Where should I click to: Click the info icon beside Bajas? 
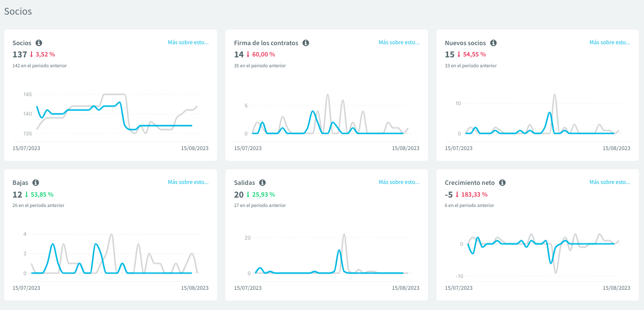(36, 183)
